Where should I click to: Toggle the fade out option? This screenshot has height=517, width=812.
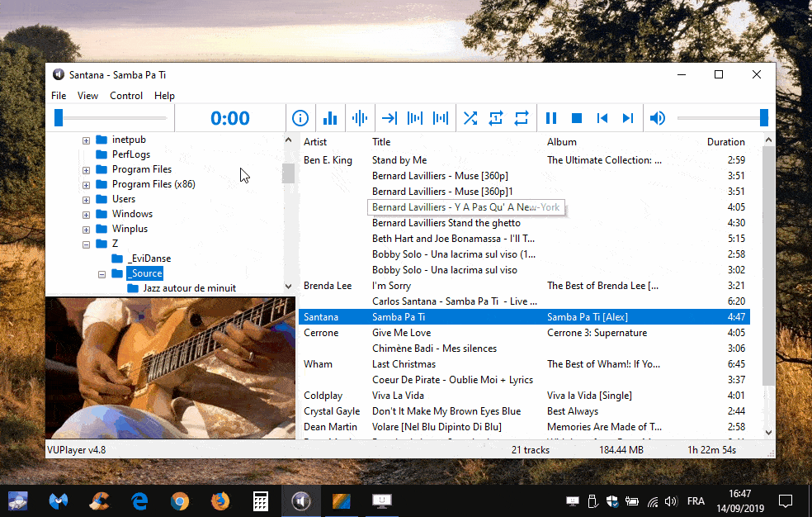(415, 118)
